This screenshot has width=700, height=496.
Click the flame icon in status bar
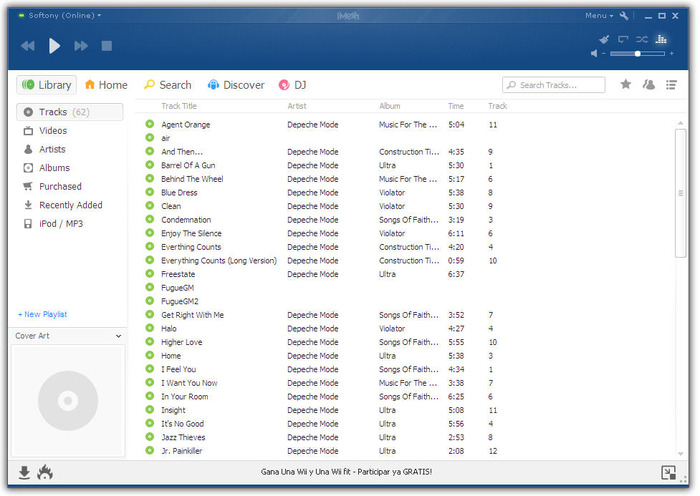[x=44, y=473]
